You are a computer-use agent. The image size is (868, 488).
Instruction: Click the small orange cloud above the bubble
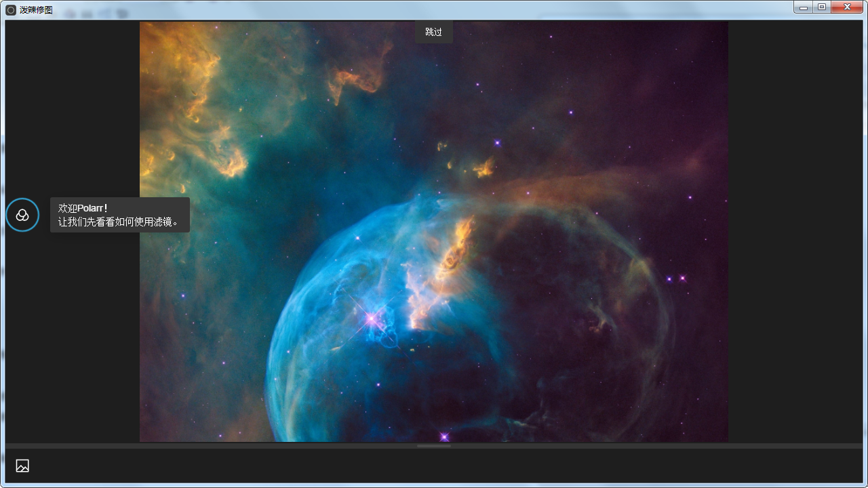484,167
